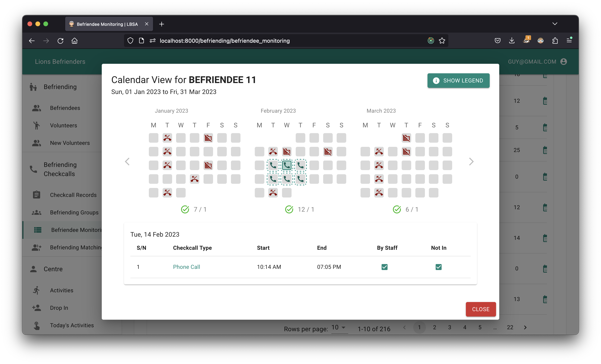Open a new browser tab
601x364 pixels.
click(x=161, y=24)
